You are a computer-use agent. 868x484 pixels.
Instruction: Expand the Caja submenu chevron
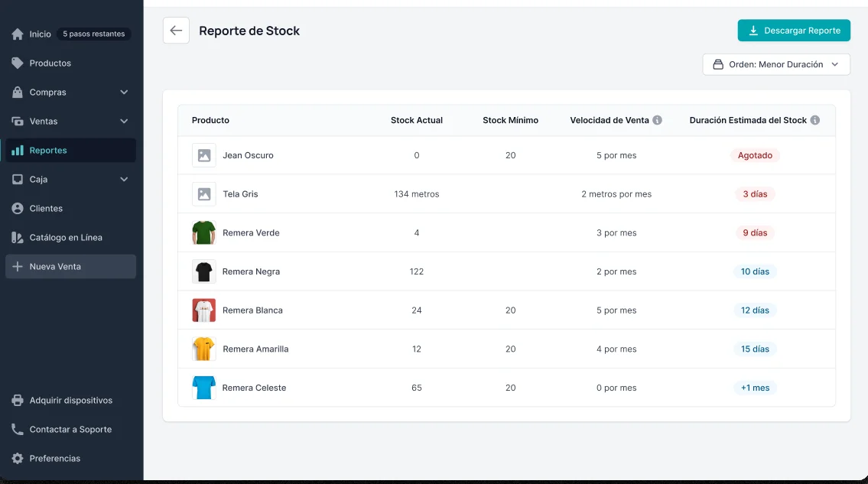pos(124,180)
